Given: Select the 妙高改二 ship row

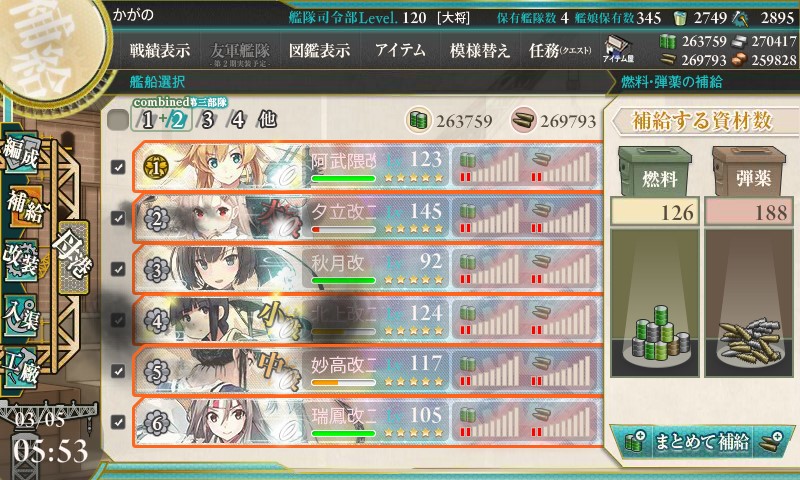Looking at the screenshot, I should pyautogui.click(x=367, y=371).
